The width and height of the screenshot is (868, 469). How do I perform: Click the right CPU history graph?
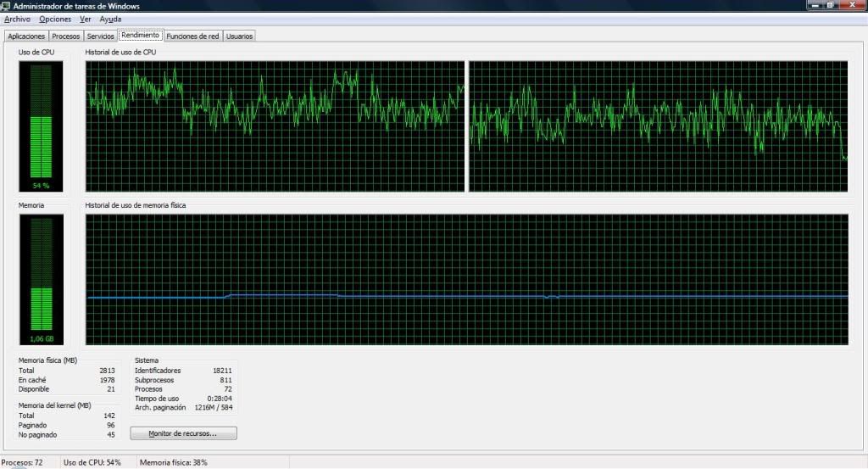pyautogui.click(x=658, y=126)
